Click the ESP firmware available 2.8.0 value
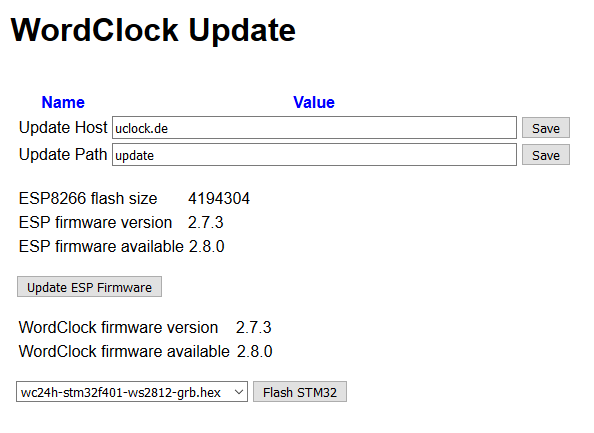The width and height of the screenshot is (594, 433). click(x=207, y=247)
